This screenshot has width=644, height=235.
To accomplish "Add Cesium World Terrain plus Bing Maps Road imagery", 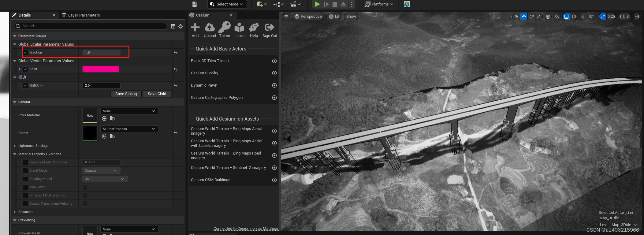I will [274, 155].
